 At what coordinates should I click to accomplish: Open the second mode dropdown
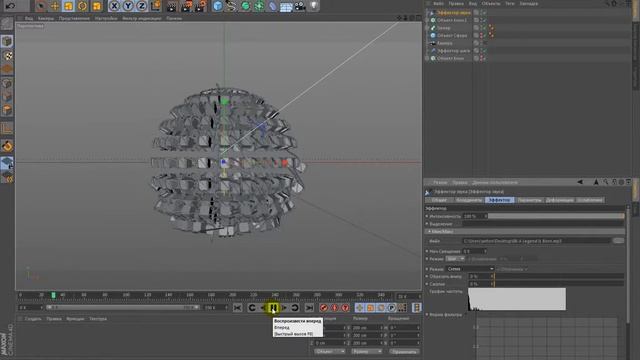470,269
